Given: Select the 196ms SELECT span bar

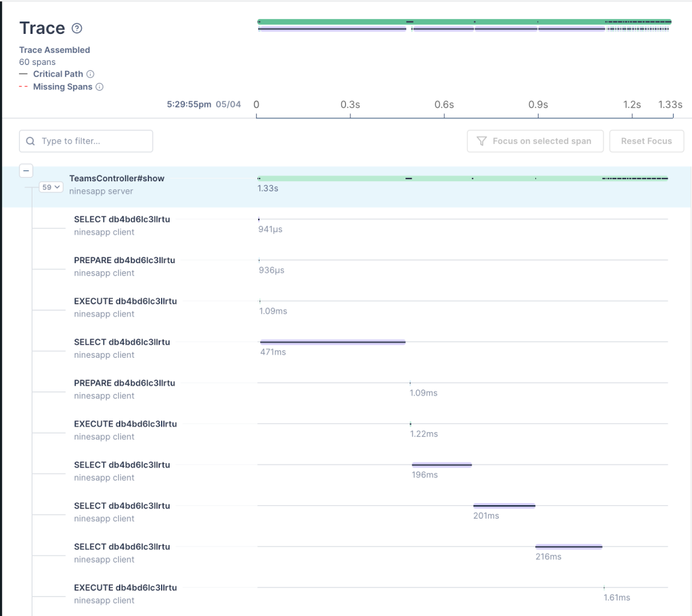Looking at the screenshot, I should click(441, 465).
